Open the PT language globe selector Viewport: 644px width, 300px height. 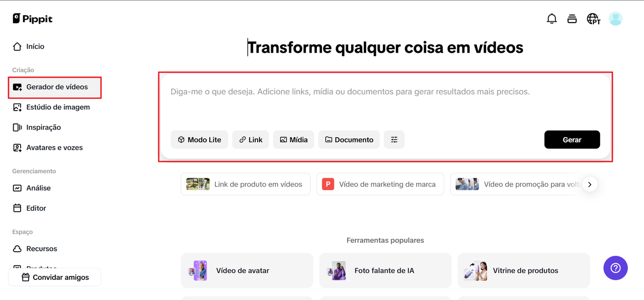(593, 19)
